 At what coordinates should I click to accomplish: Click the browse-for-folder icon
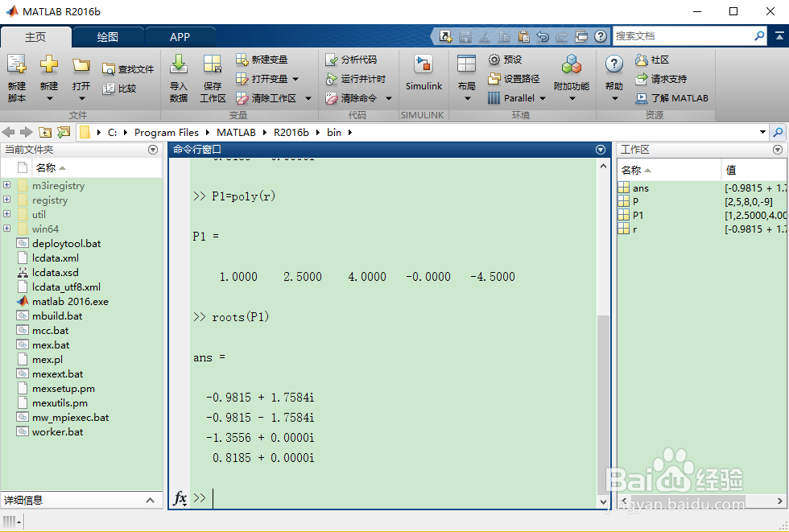coord(64,133)
